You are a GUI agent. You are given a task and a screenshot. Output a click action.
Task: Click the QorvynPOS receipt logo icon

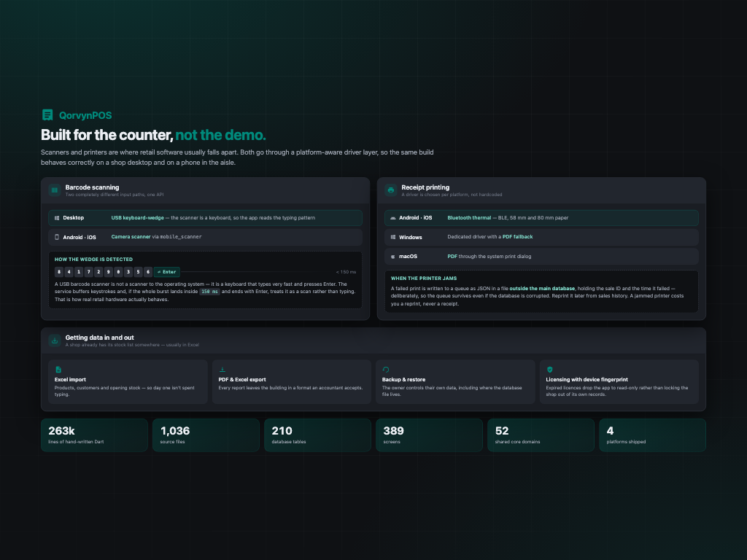click(x=47, y=114)
